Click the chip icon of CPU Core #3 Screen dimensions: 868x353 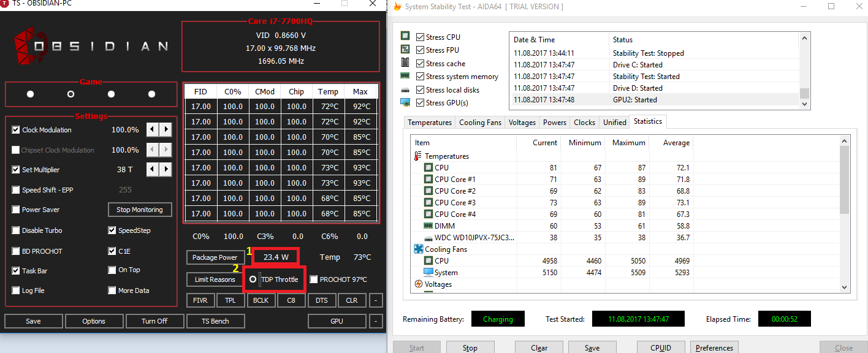[428, 203]
